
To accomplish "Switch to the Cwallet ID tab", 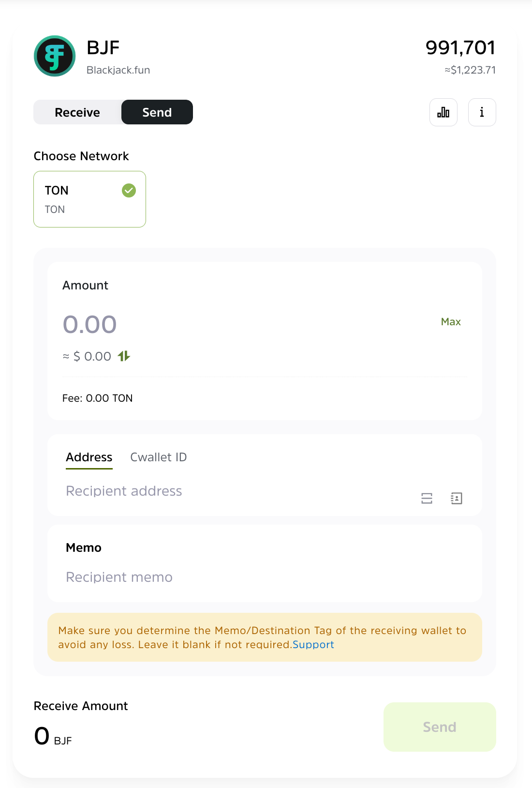I will click(x=159, y=457).
